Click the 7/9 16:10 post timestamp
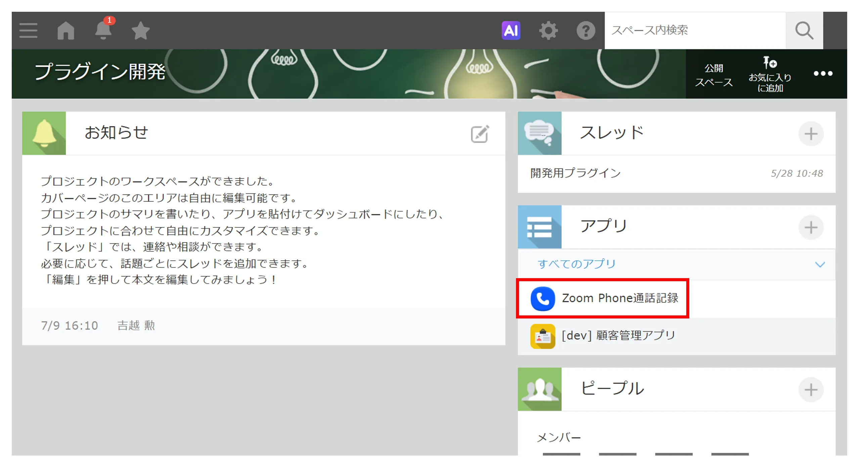 (x=70, y=326)
